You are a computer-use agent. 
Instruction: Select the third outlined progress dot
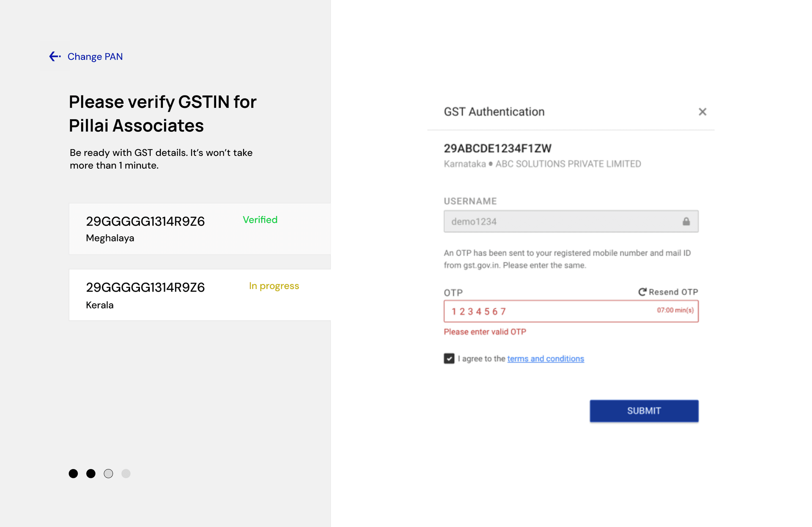[x=108, y=474]
